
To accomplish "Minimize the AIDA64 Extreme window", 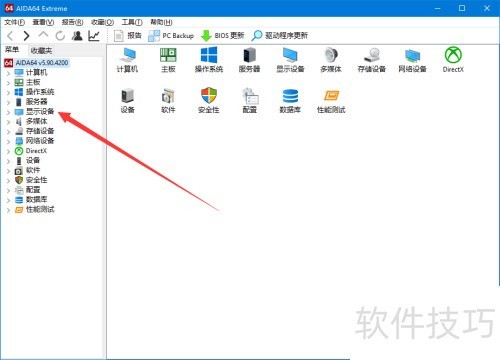I will coord(438,8).
